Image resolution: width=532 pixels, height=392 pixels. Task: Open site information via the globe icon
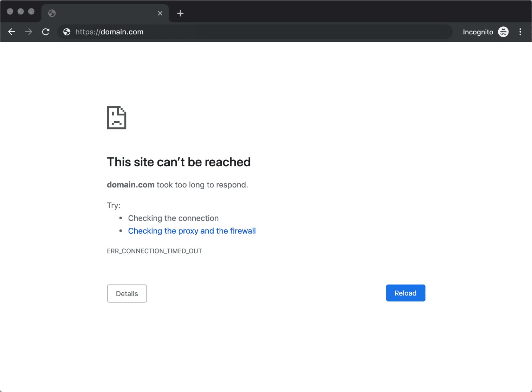point(67,32)
